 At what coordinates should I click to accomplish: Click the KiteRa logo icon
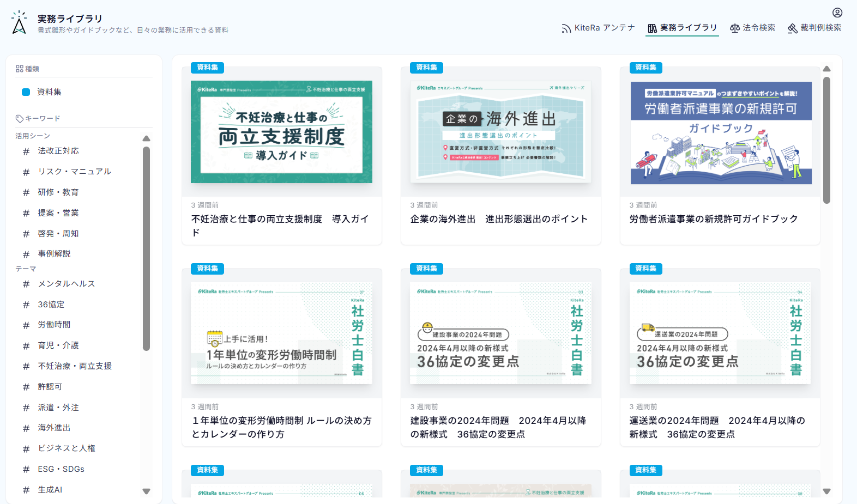tap(19, 23)
